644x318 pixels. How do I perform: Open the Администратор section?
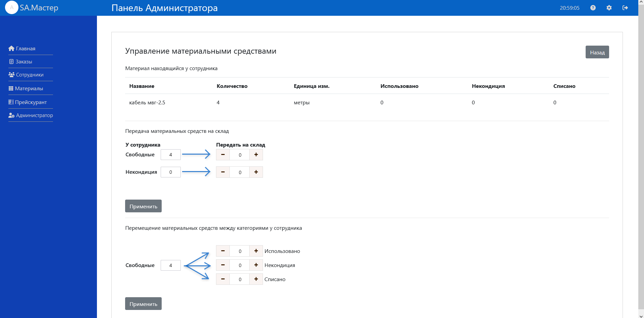(x=31, y=115)
